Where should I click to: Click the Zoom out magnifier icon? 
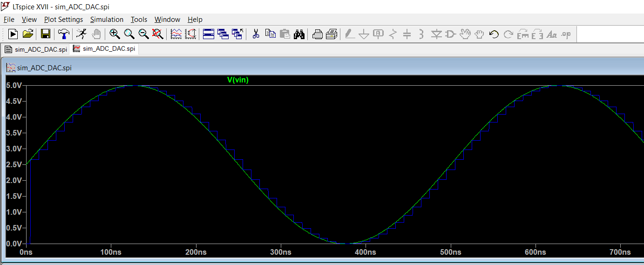pyautogui.click(x=143, y=34)
